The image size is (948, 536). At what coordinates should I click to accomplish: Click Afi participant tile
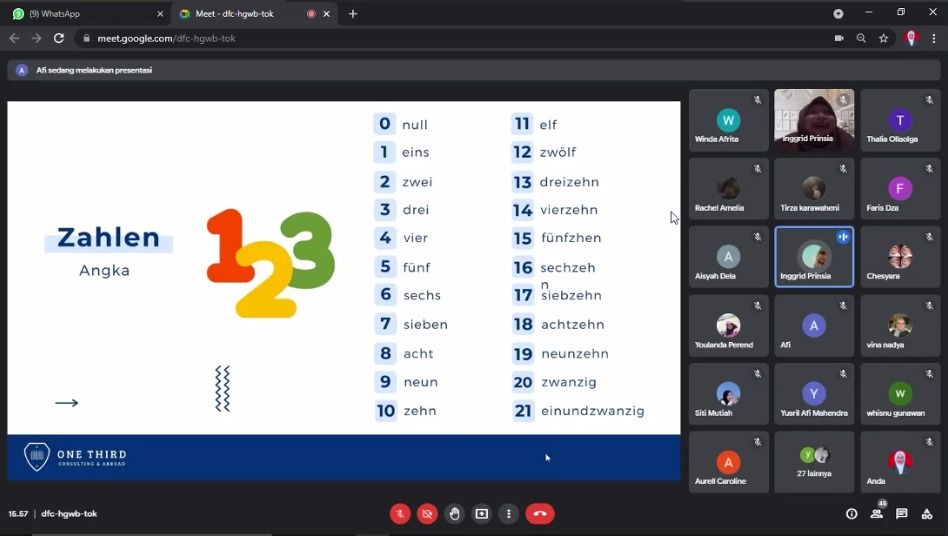[814, 326]
